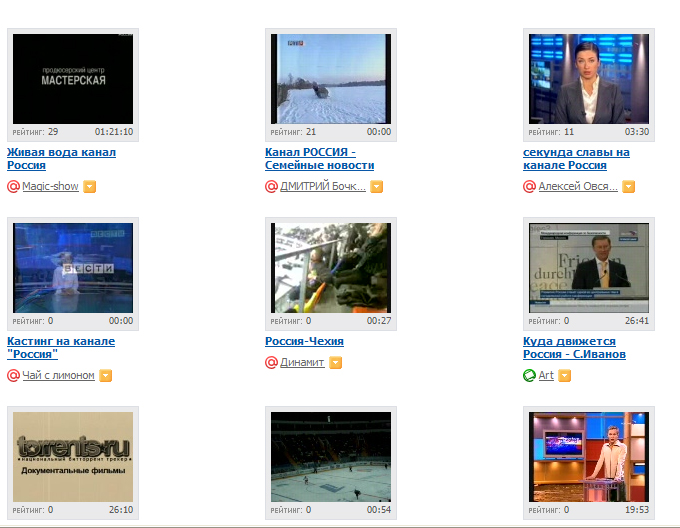680x528 pixels.
Task: Open the Вести casting video thumbnail
Action: (73, 268)
